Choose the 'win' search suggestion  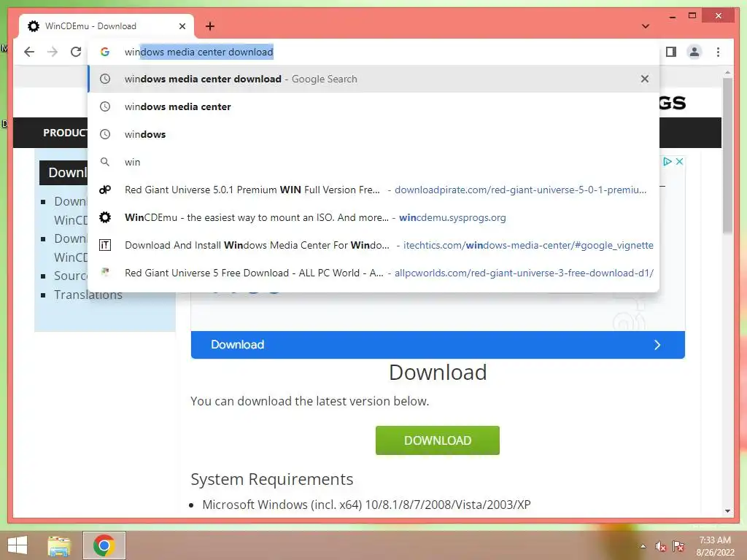point(373,162)
